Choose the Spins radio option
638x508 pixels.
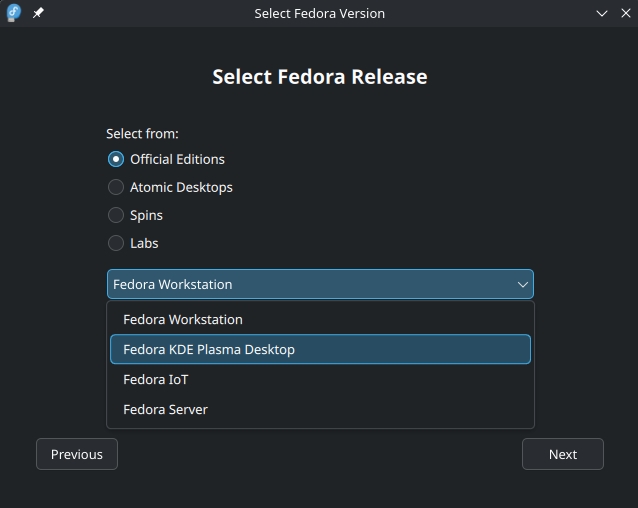[116, 215]
